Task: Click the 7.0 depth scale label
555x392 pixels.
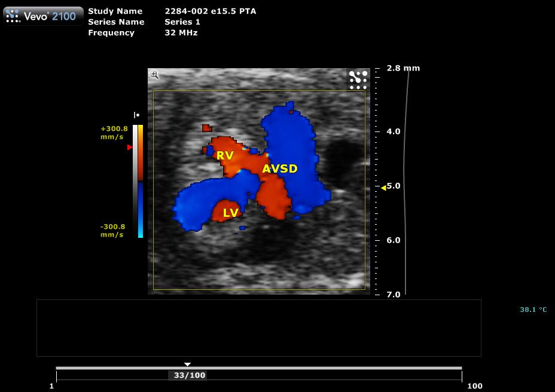Action: point(394,295)
